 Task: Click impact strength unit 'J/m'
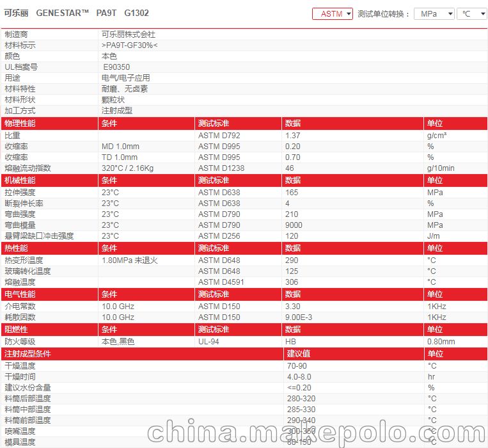433,236
